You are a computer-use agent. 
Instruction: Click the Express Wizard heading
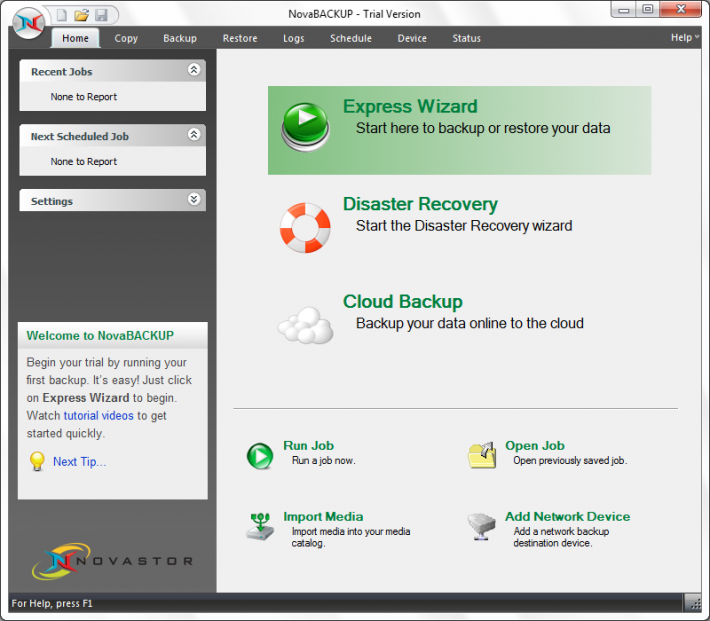[x=410, y=106]
